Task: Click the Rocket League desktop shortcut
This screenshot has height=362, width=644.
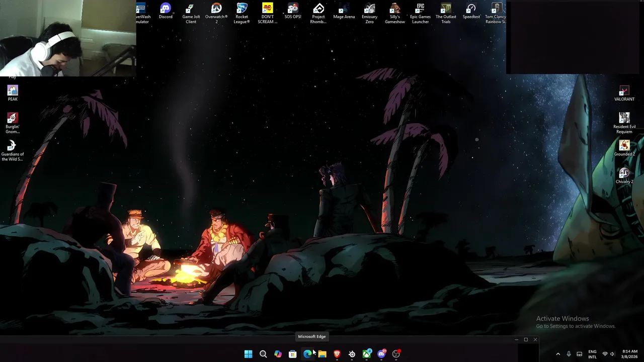Action: click(x=242, y=14)
